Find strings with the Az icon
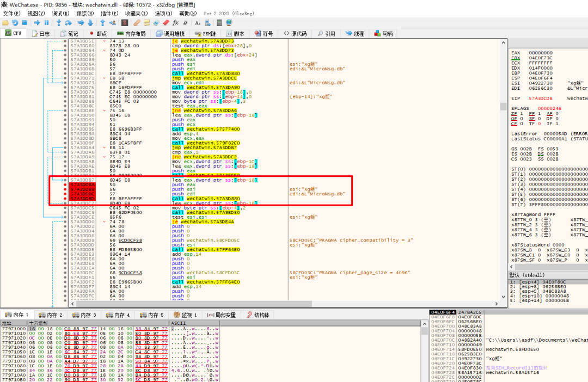Image resolution: width=588 pixels, height=382 pixels. coord(198,23)
